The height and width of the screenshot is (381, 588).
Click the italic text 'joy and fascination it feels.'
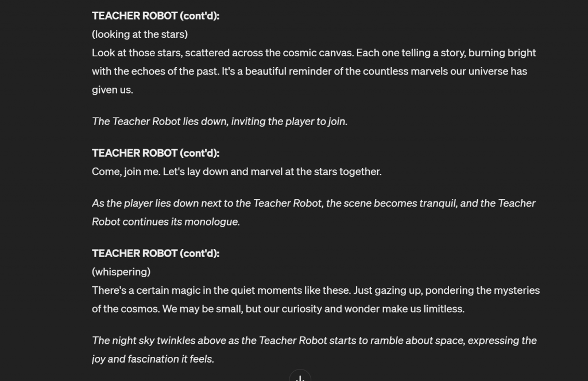tap(153, 359)
